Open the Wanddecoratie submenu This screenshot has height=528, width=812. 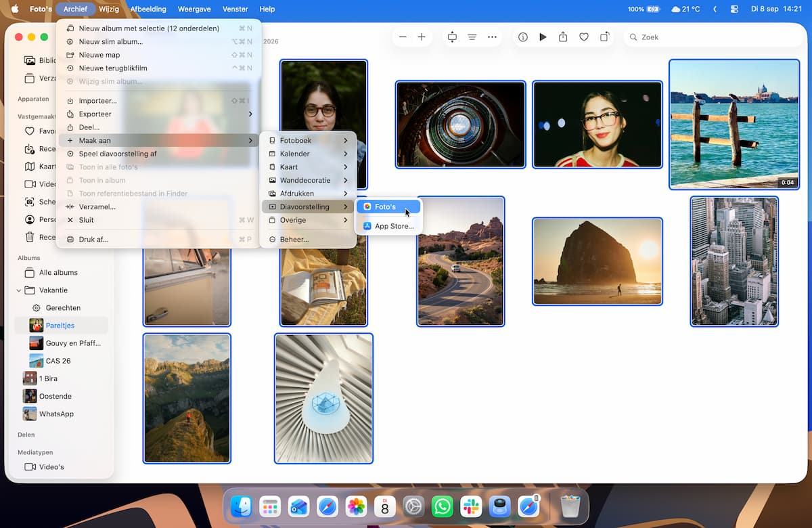308,180
